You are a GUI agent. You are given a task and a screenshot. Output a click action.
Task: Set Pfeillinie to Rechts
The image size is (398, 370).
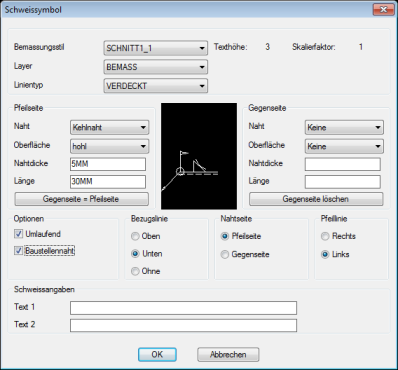(x=325, y=236)
